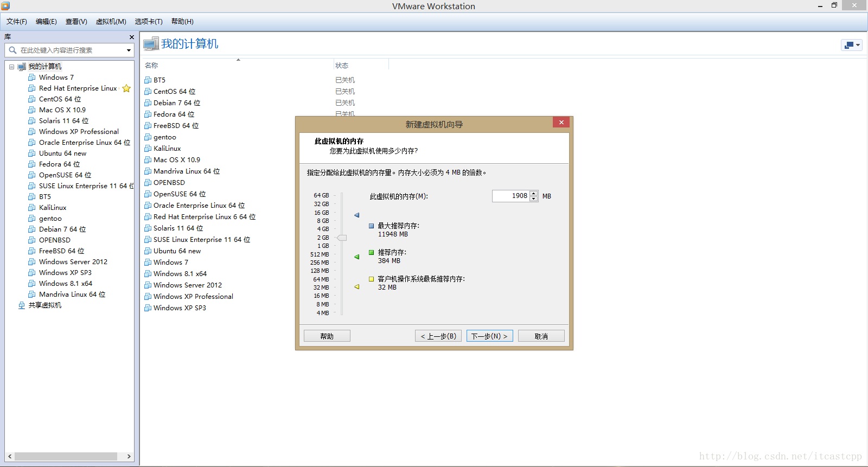Click the library horizontal scrollbar left arrow

(10, 456)
